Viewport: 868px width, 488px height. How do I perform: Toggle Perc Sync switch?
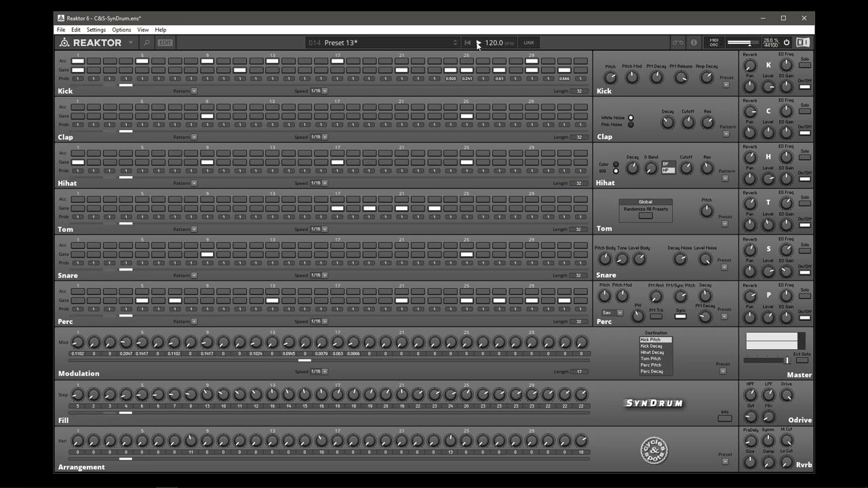(680, 316)
